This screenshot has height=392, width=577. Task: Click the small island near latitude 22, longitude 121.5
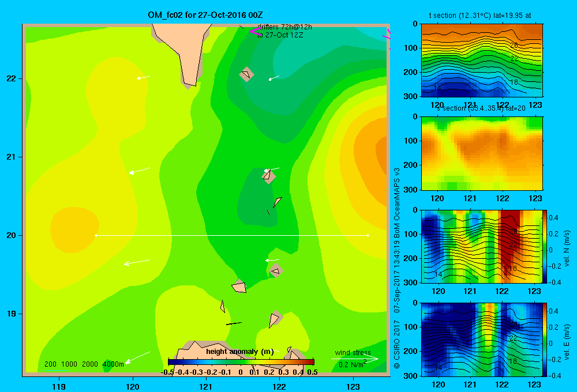[x=246, y=74]
